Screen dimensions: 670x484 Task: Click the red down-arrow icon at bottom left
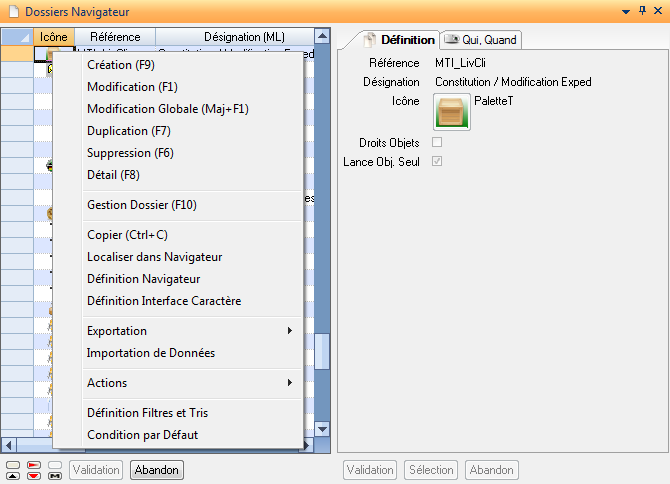point(33,476)
